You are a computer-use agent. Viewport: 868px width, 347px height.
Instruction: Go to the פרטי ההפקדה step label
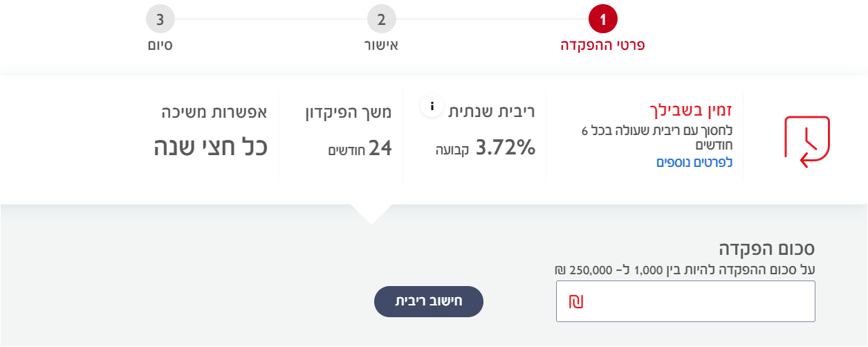pos(602,46)
